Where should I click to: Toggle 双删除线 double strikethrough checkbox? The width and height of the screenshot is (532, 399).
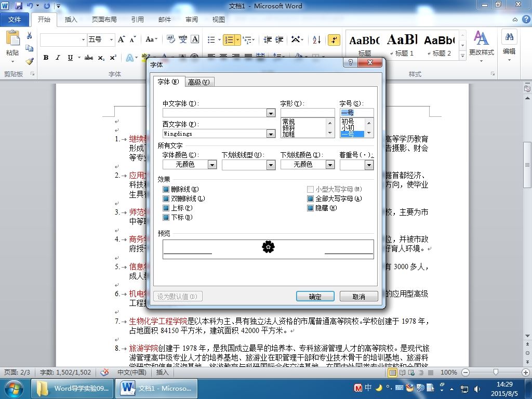[x=166, y=199]
